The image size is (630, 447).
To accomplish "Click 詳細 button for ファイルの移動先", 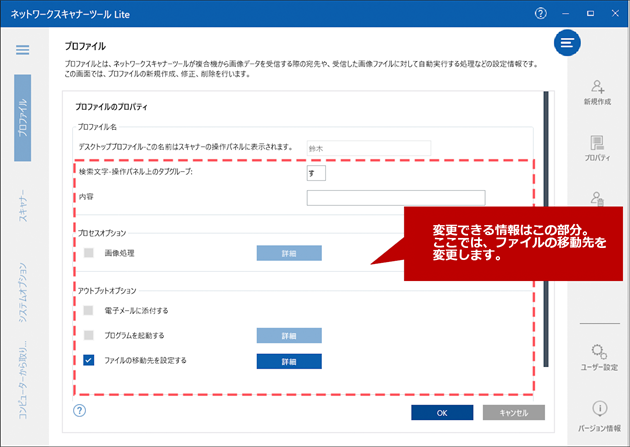I will pyautogui.click(x=289, y=361).
